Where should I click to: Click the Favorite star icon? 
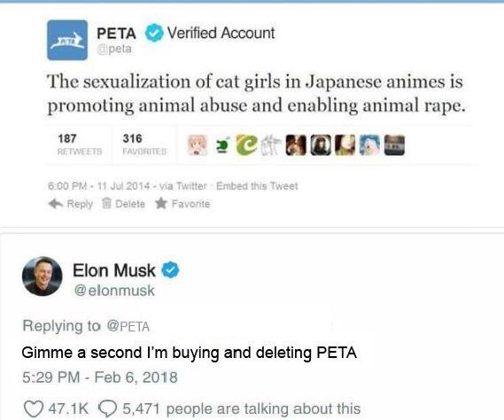pyautogui.click(x=160, y=203)
